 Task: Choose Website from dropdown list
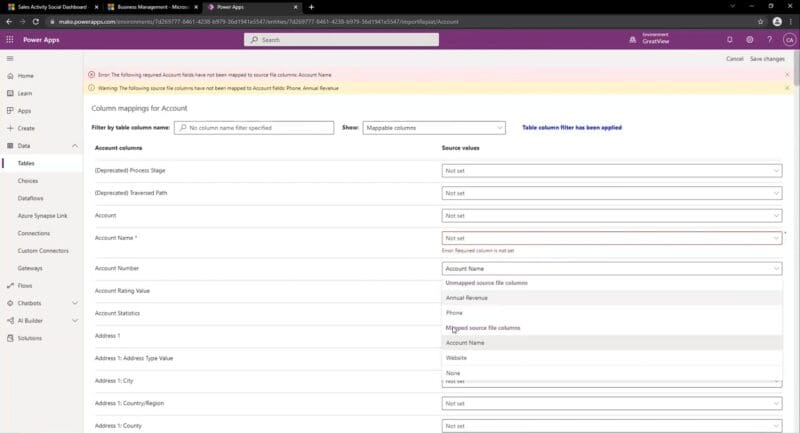[612, 358]
